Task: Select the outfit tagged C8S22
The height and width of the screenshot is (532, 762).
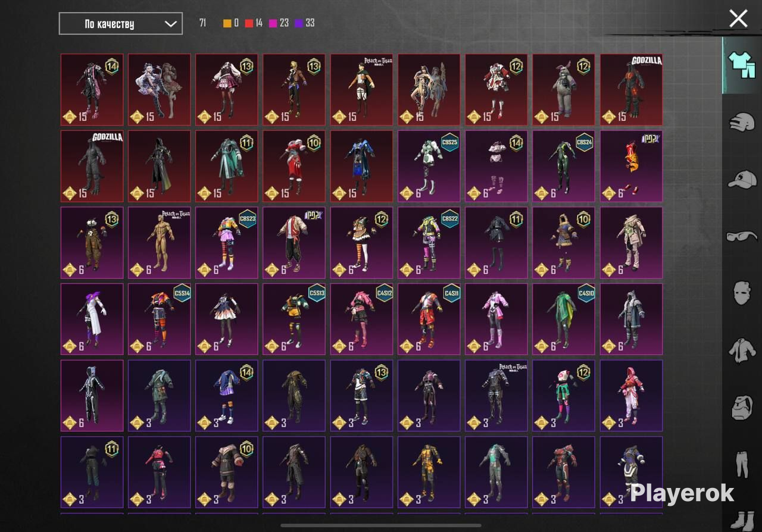Action: point(429,243)
